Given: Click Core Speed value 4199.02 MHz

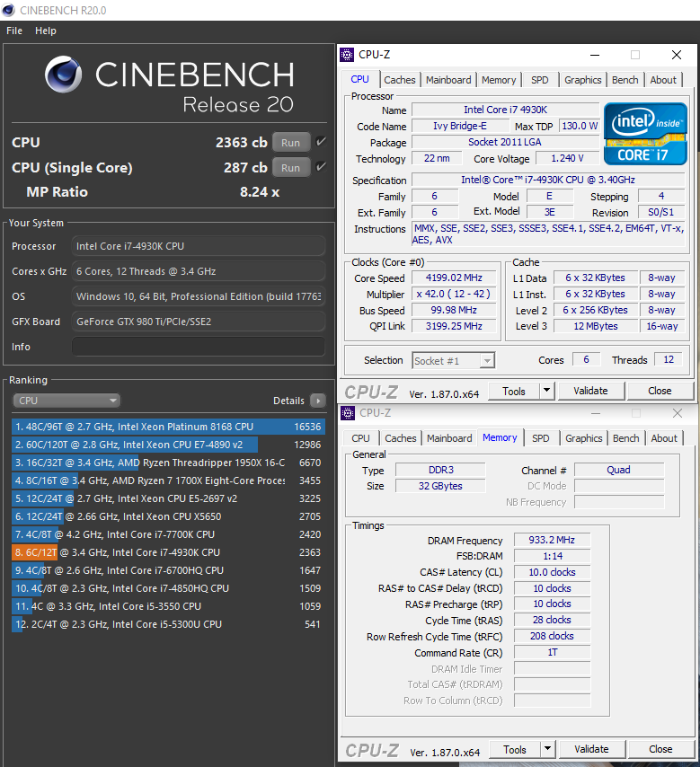Looking at the screenshot, I should tap(454, 278).
